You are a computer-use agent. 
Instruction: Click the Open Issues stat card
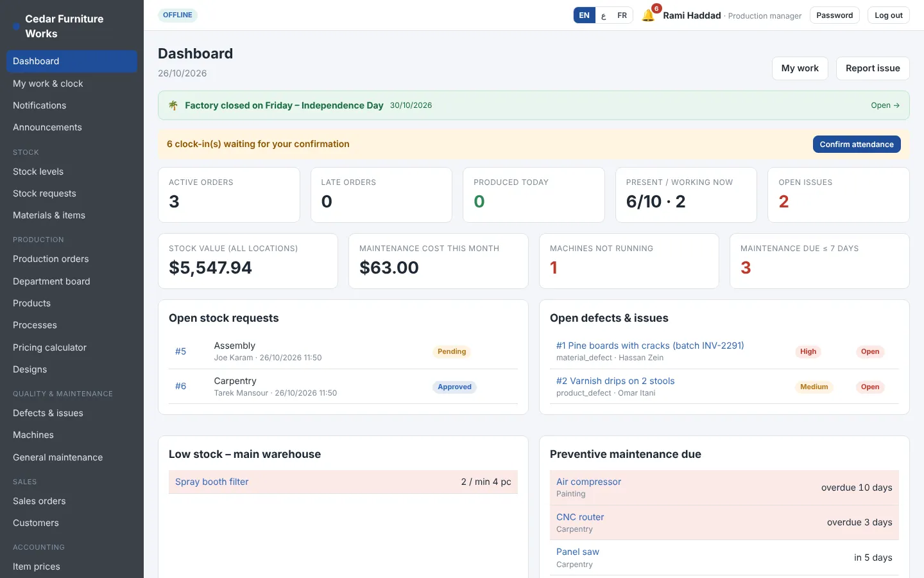coord(838,195)
